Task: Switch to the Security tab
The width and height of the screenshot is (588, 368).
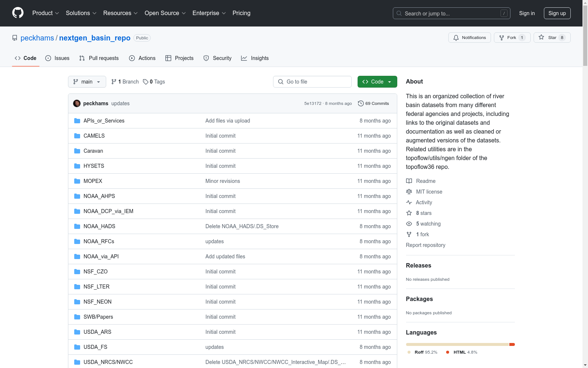Action: click(218, 58)
